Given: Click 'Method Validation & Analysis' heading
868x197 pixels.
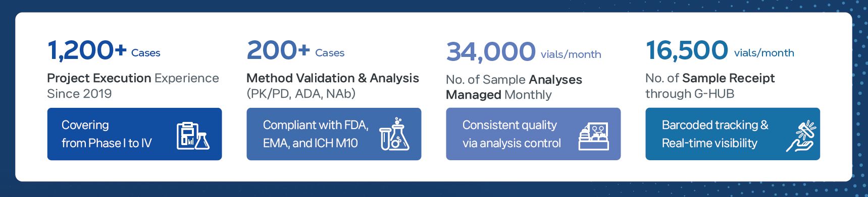Looking at the screenshot, I should [x=333, y=78].
